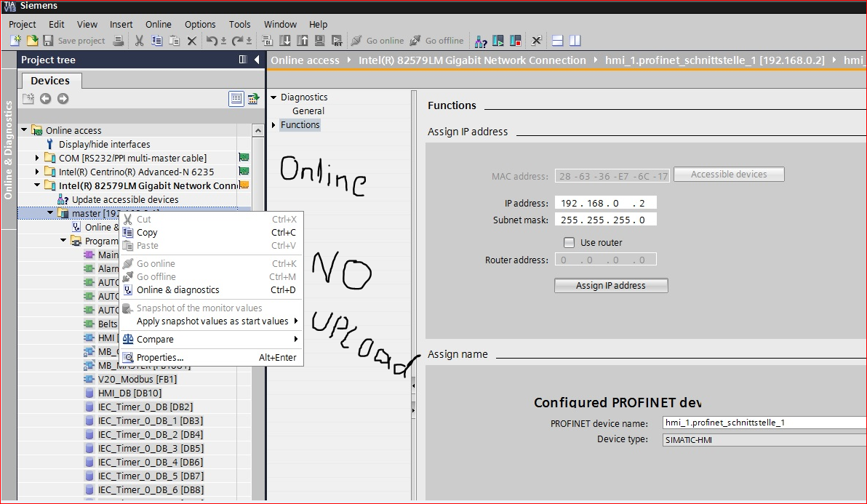Image resolution: width=867 pixels, height=504 pixels.
Task: Enable the Use router checkbox
Action: tap(570, 242)
